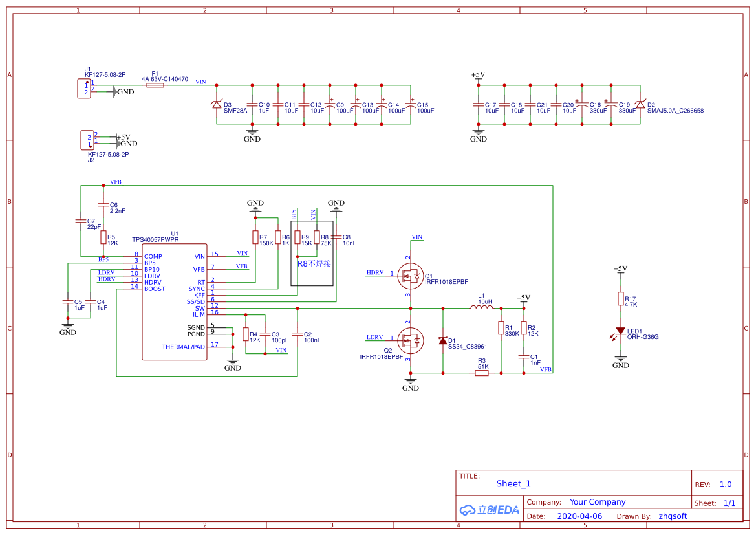
Task: Click the R17 4.7K resistor symbol
Action: [620, 299]
